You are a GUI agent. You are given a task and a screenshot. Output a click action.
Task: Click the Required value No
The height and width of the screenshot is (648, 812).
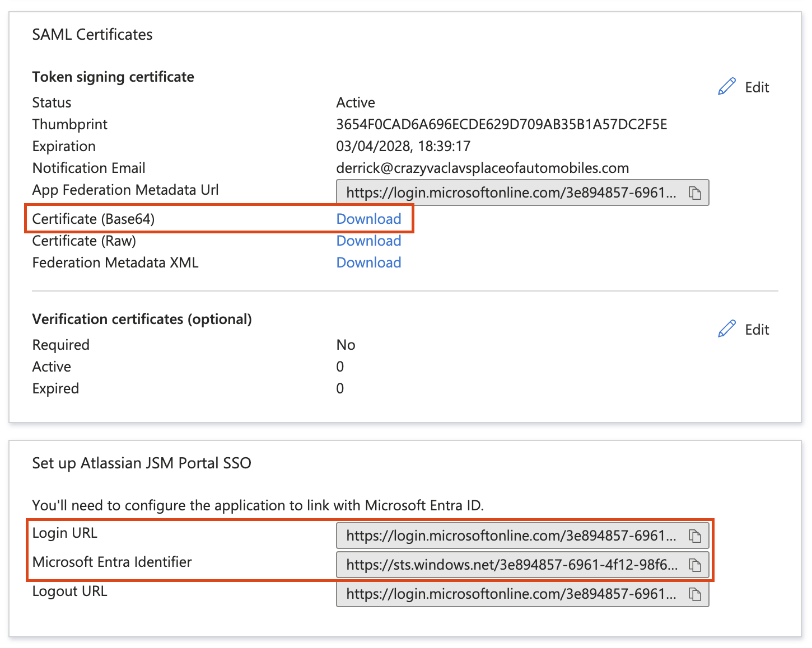click(x=346, y=345)
